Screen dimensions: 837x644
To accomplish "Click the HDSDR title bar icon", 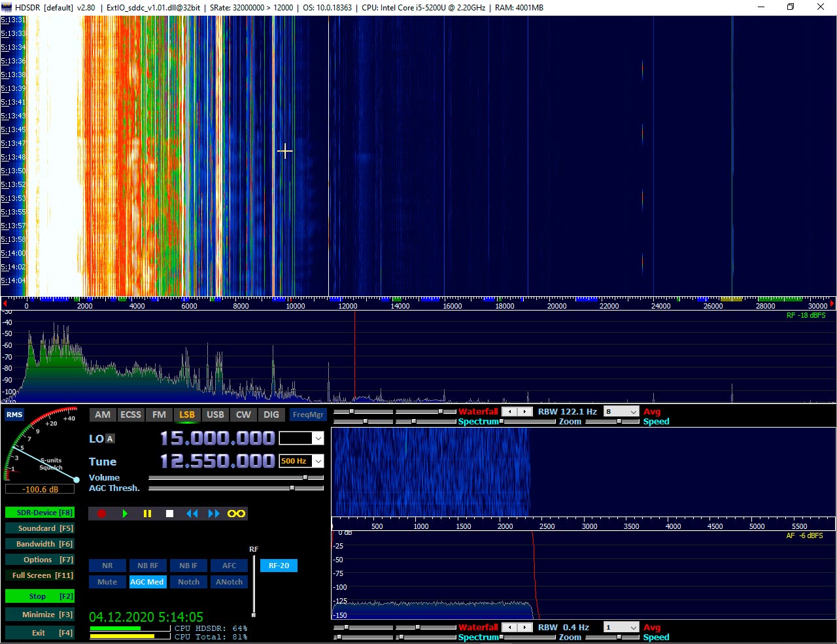I will (x=7, y=7).
